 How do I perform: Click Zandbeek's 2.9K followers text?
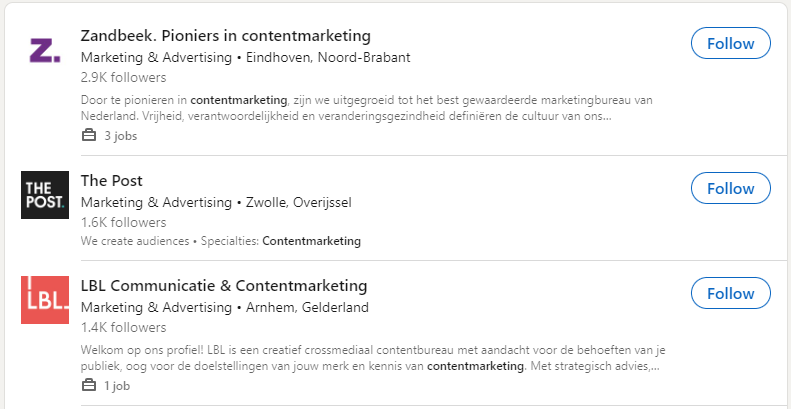coord(123,77)
